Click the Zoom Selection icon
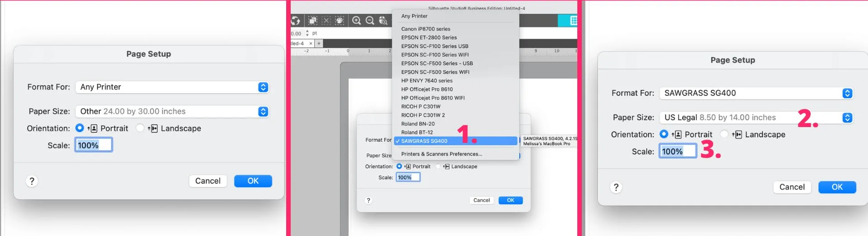Viewport: 868px width, 236px height. (383, 20)
